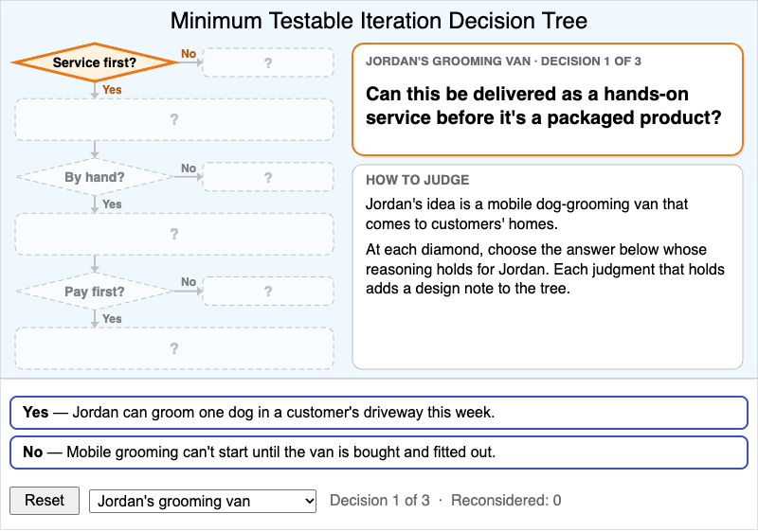Click the 'HOW TO JUDGE' heading
Screen dimensions: 758x532
click(x=417, y=180)
